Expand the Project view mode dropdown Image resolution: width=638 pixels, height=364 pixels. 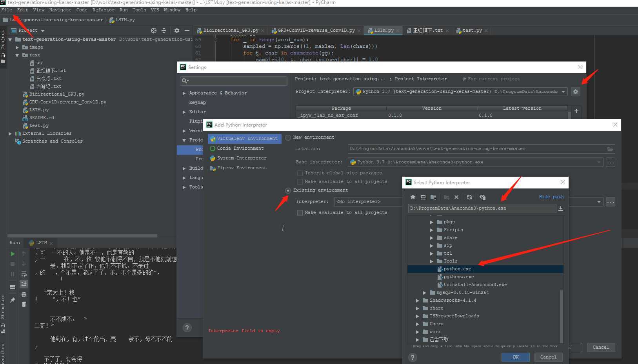(x=43, y=31)
